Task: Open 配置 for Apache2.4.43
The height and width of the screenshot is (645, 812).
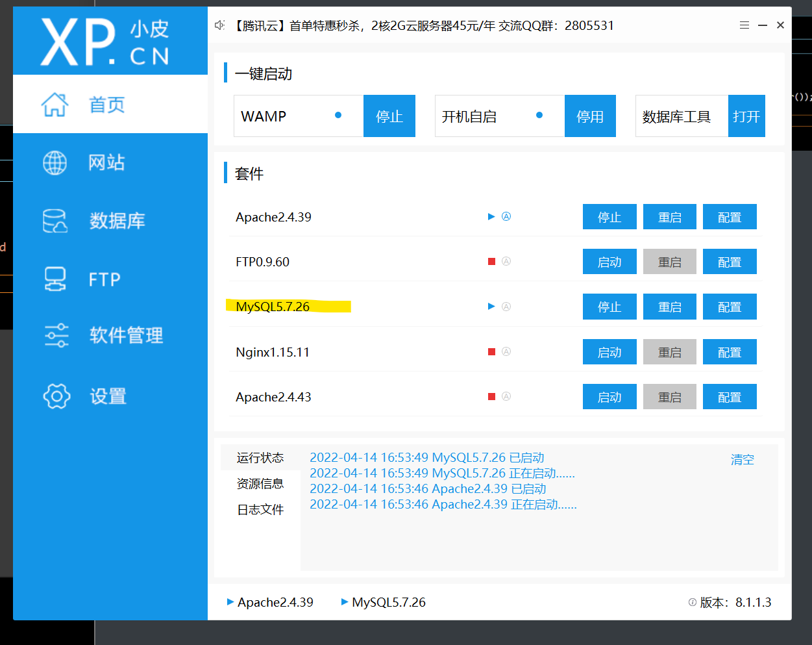Action: (729, 397)
